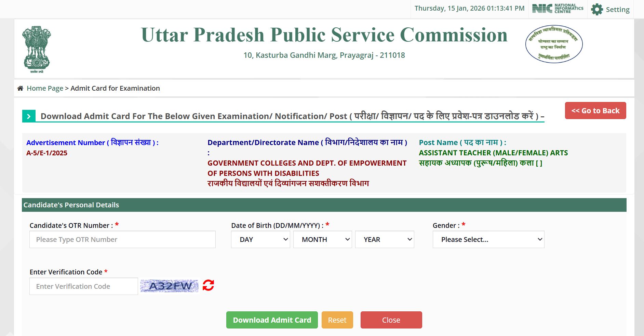
Task: Click the UPPSC circular seal on the right
Action: [554, 44]
